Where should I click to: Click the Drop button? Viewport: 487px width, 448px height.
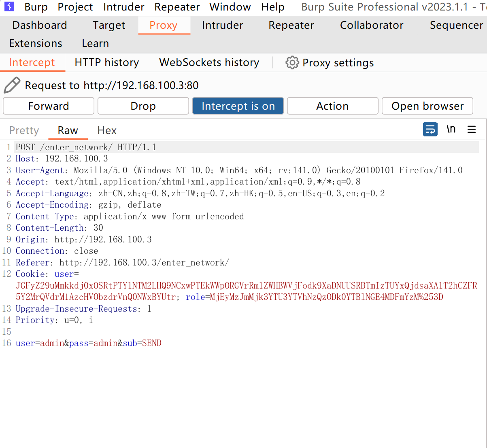(143, 106)
